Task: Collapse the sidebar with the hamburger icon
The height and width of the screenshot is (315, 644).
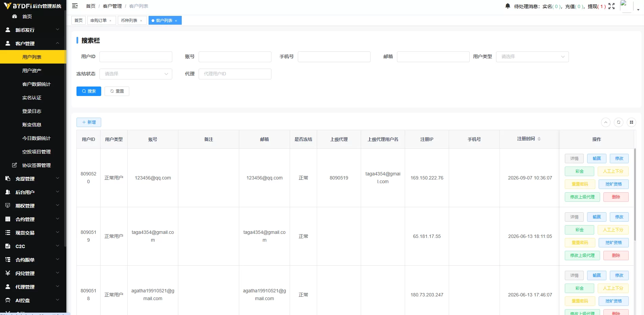Action: (75, 6)
